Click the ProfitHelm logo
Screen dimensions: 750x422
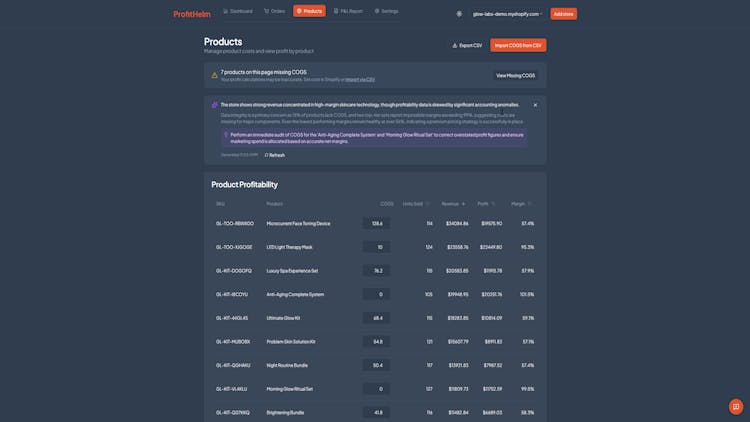tap(191, 14)
